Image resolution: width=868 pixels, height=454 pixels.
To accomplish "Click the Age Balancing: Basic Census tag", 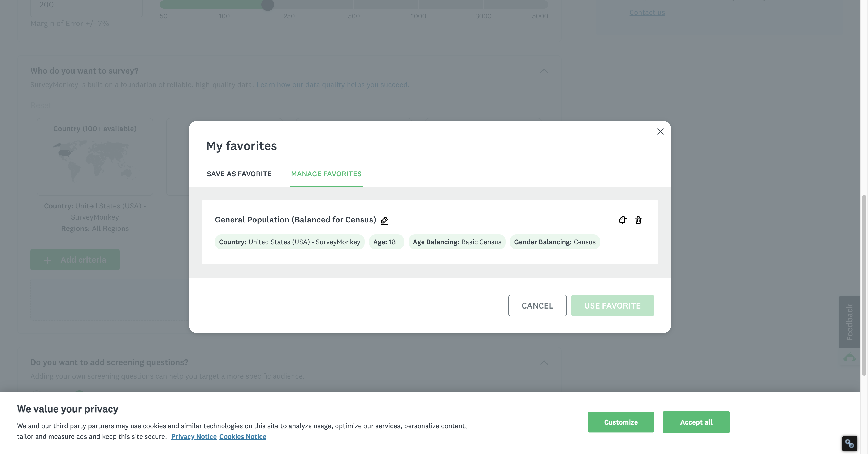I will [457, 242].
